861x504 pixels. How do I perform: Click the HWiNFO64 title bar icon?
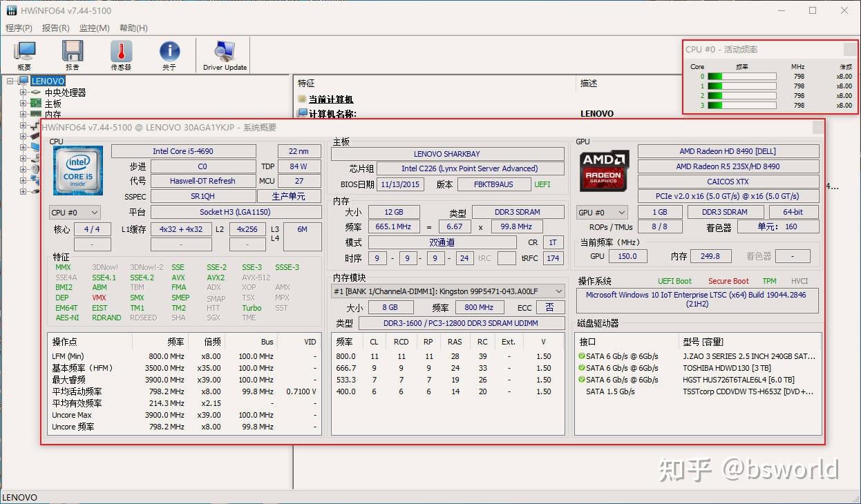pyautogui.click(x=10, y=10)
